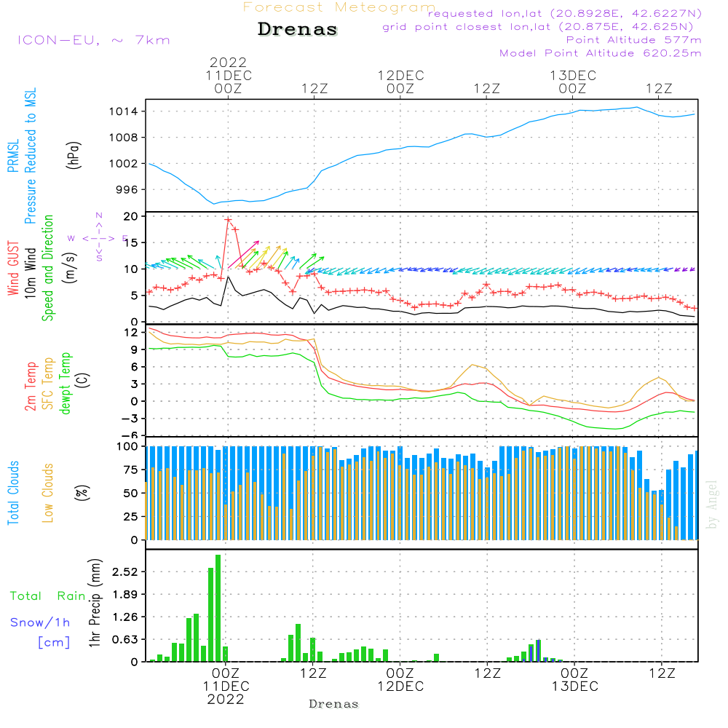Click the 'Total Rain' legend label
The width and height of the screenshot is (728, 728).
tap(47, 596)
